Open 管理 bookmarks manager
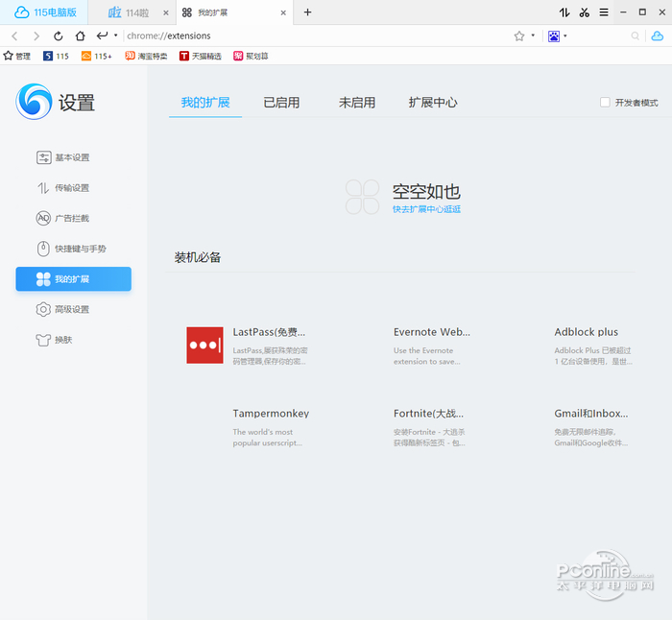 [17, 56]
